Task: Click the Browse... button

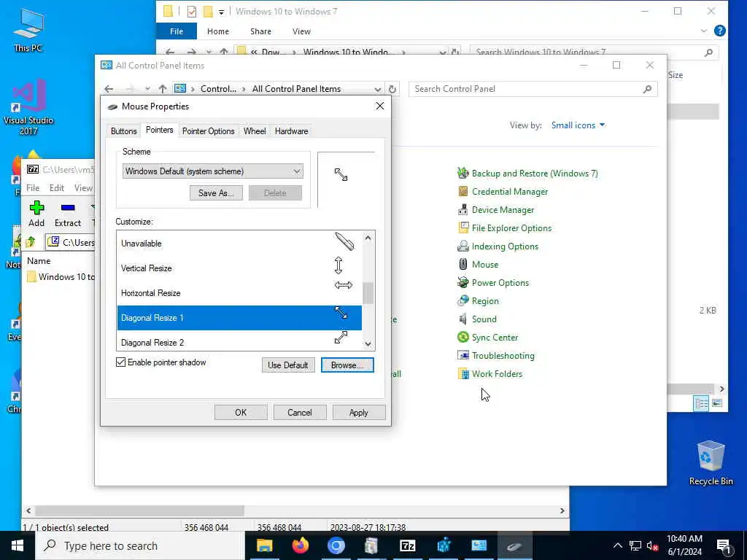Action: click(347, 365)
